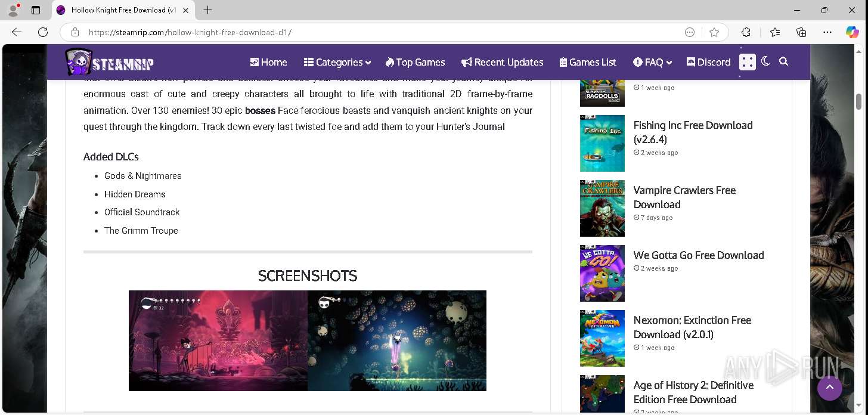
Task: Open site search magnifier icon
Action: click(x=783, y=61)
